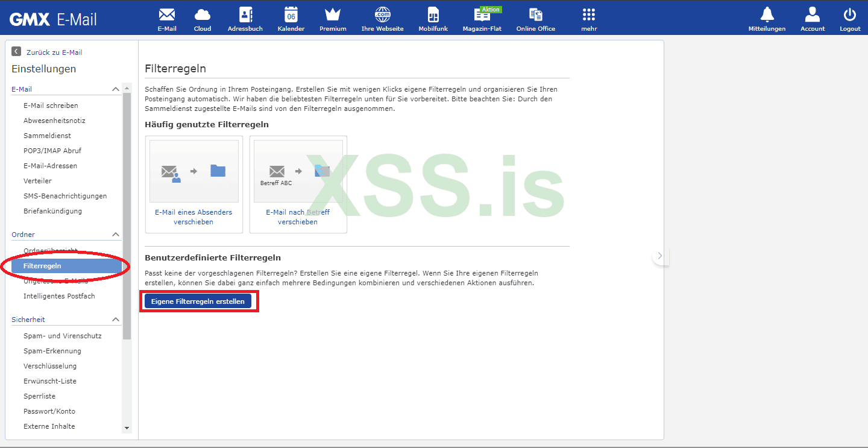Open Verteiler settings
The width and height of the screenshot is (868, 448).
click(x=37, y=181)
